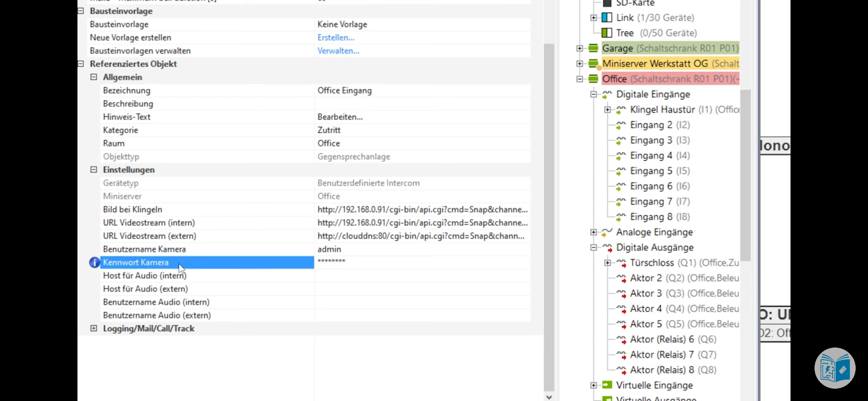Collapse the Allgemein section

94,77
